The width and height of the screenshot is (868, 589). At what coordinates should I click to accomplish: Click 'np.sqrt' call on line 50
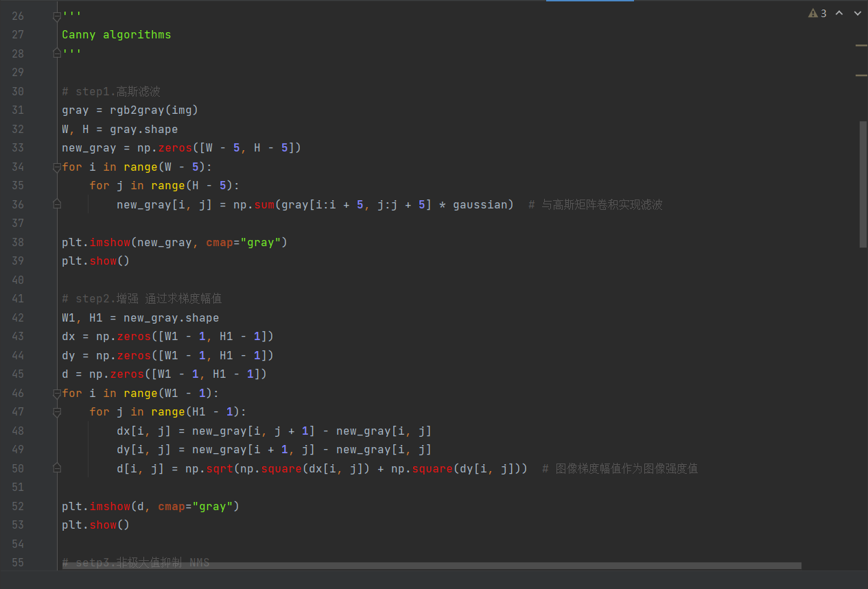click(x=209, y=468)
